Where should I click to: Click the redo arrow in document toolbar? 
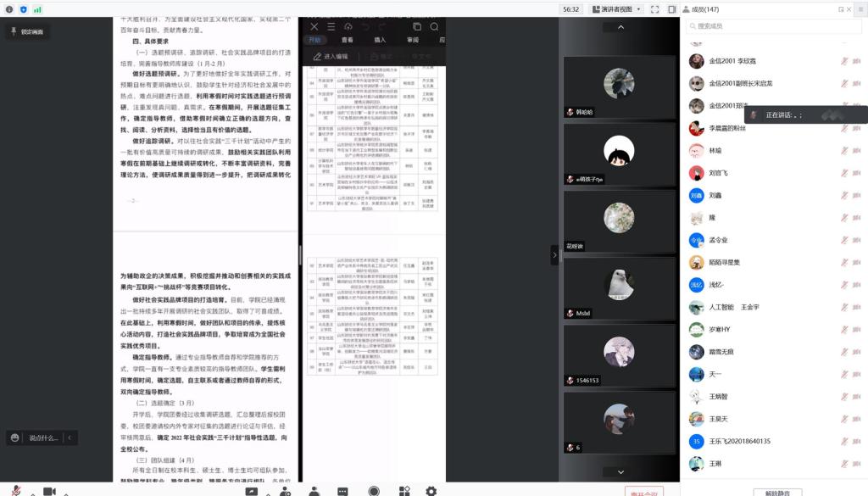382,26
